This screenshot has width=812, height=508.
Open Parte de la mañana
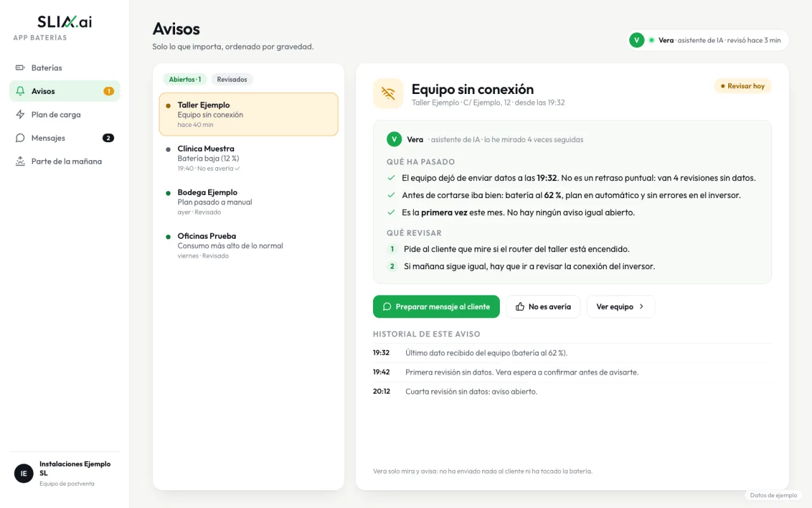[65, 161]
